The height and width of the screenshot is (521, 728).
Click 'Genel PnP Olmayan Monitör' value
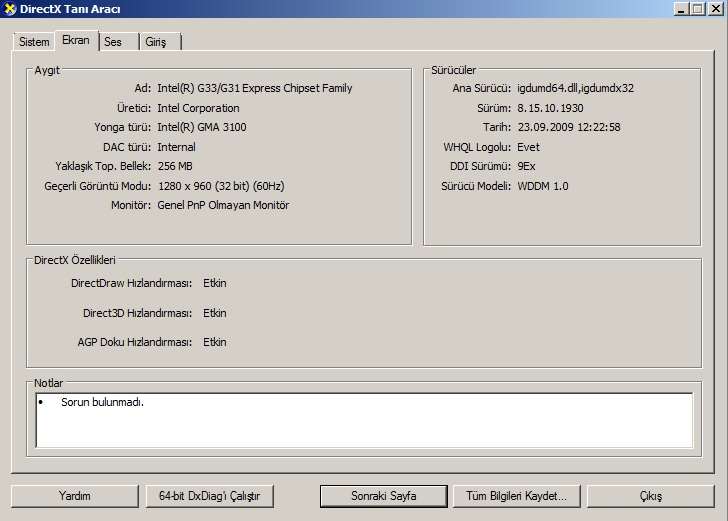click(x=223, y=205)
